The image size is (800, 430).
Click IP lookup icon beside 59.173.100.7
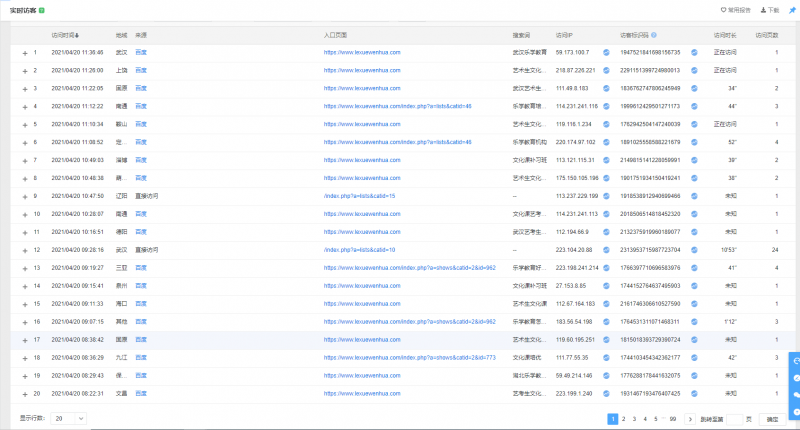tap(607, 52)
